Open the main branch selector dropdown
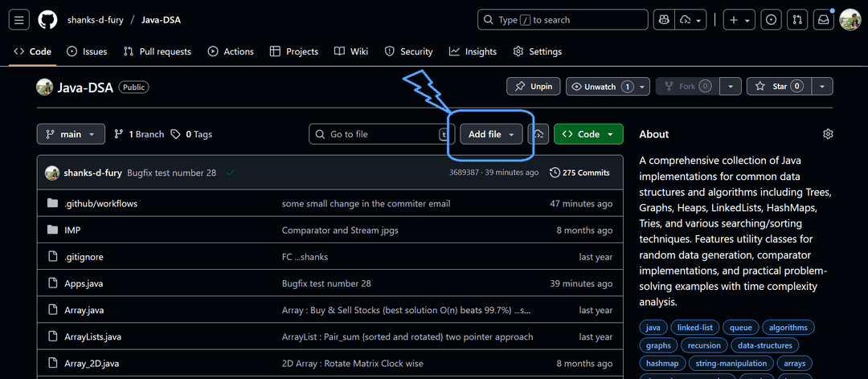This screenshot has height=379, width=868. pos(71,134)
